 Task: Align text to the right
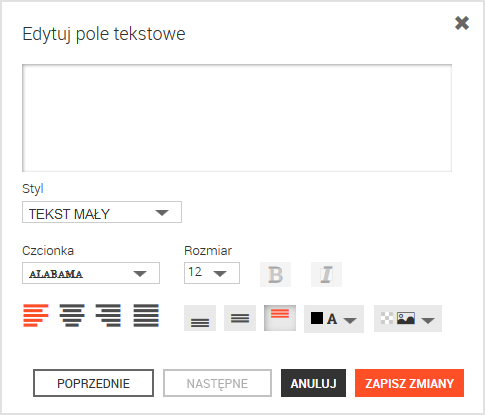pyautogui.click(x=108, y=315)
